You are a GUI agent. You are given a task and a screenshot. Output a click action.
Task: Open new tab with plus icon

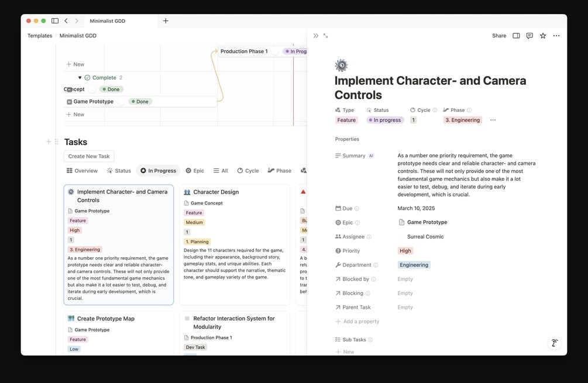click(x=166, y=21)
